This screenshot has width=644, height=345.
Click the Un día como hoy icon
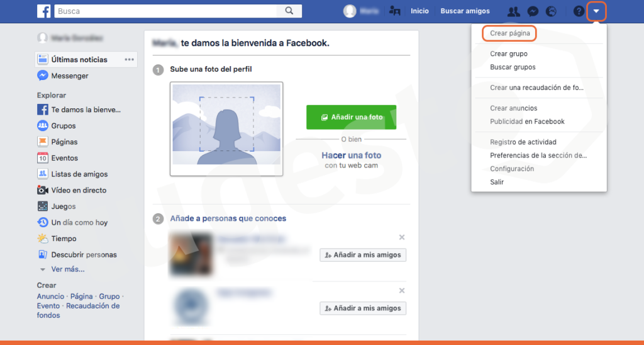[42, 222]
